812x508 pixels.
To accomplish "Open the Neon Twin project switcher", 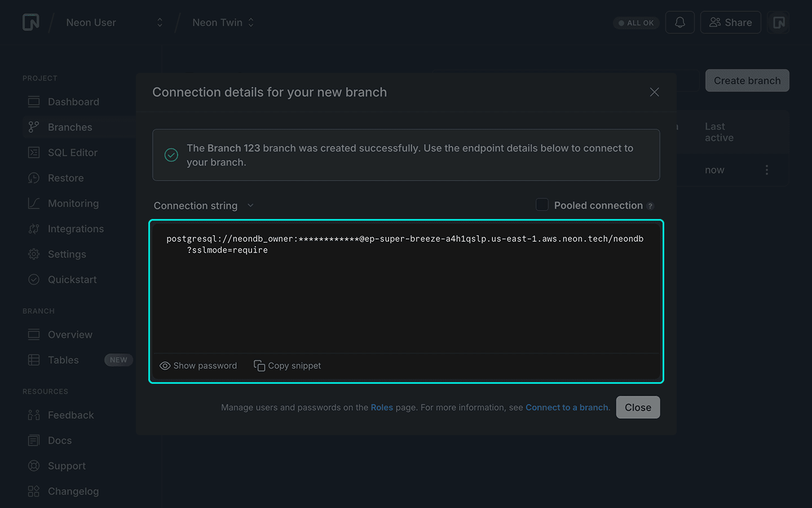I will coord(223,23).
